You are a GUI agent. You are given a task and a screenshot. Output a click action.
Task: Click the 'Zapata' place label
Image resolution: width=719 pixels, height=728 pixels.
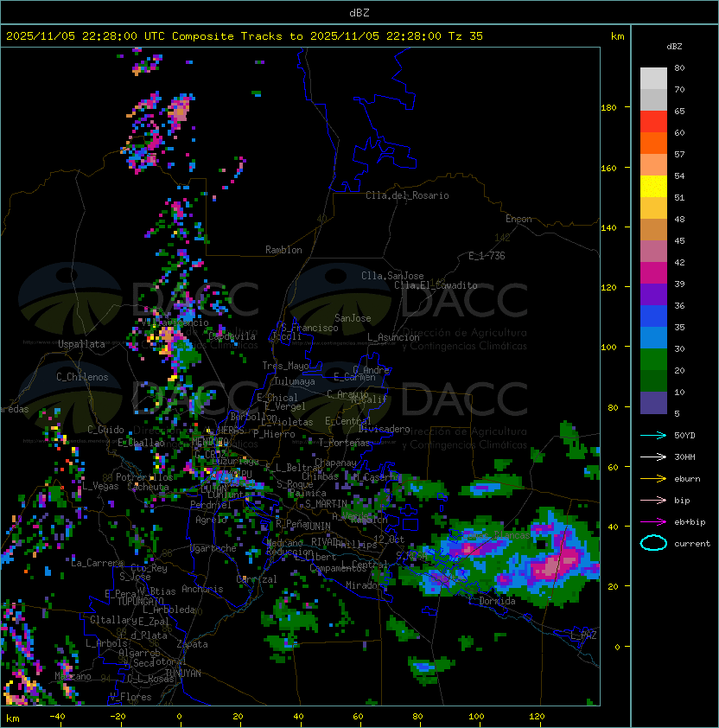click(x=192, y=644)
